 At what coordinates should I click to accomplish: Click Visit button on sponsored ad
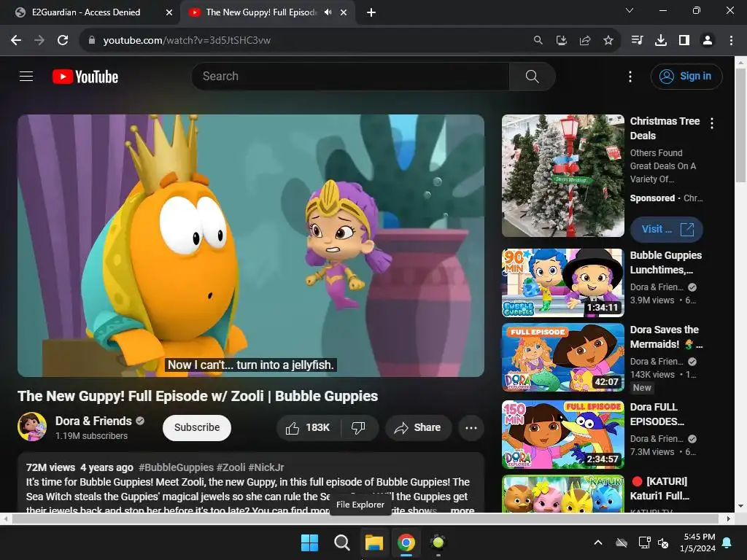coord(667,230)
